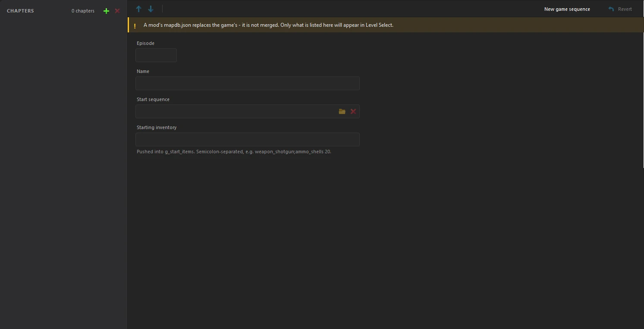Focus the Episode input box

click(156, 55)
